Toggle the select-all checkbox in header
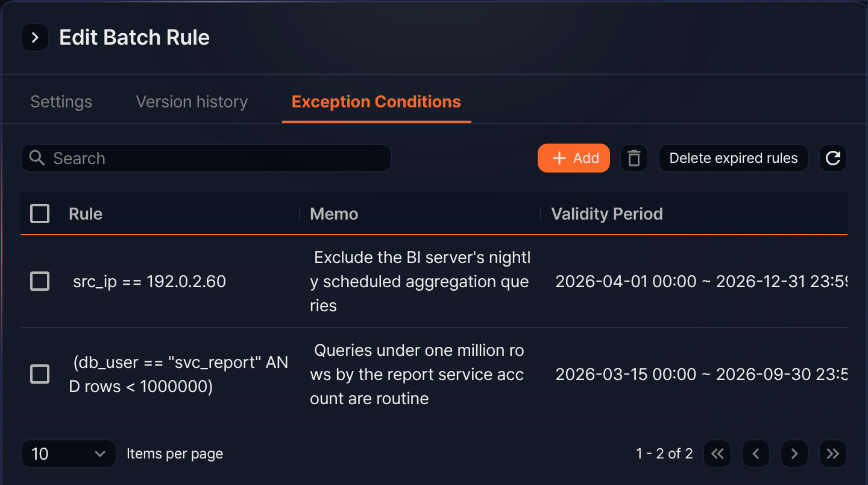This screenshot has height=485, width=868. [40, 214]
